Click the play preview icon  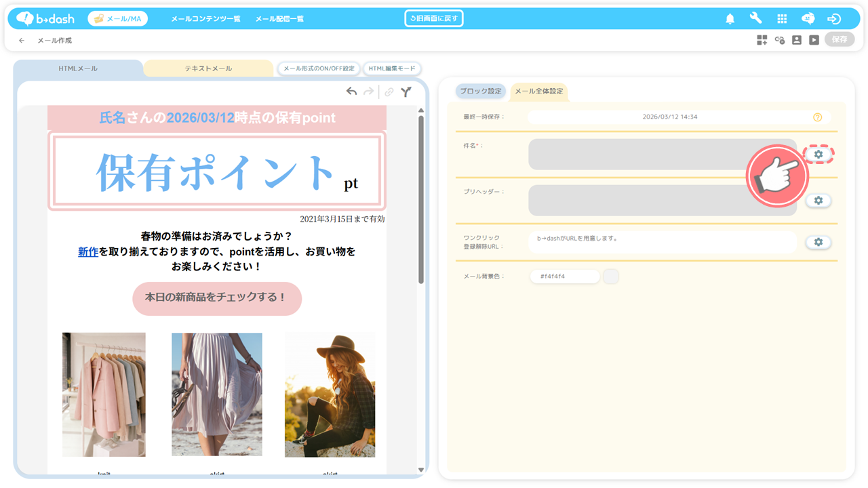(814, 40)
